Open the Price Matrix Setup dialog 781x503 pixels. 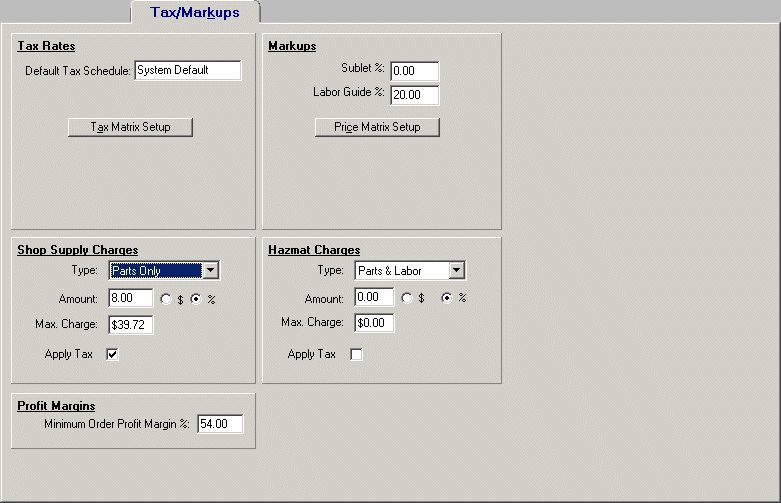(377, 127)
